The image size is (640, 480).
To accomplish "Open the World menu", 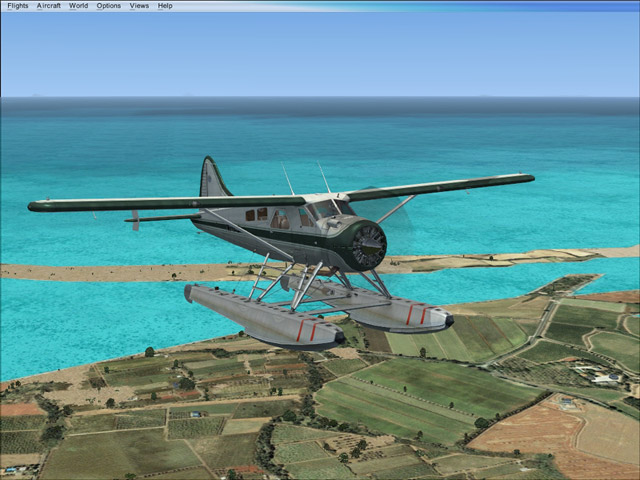I will tap(78, 6).
